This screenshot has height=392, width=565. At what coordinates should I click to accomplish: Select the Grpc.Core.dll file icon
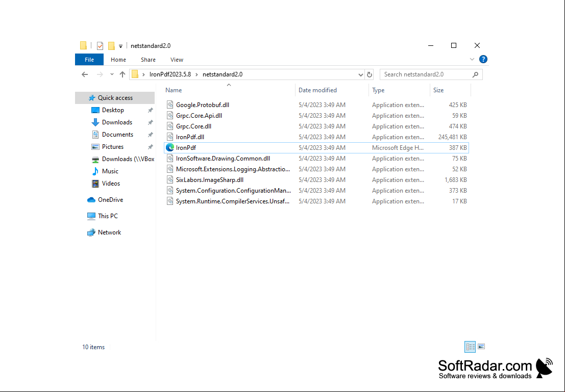tap(170, 126)
